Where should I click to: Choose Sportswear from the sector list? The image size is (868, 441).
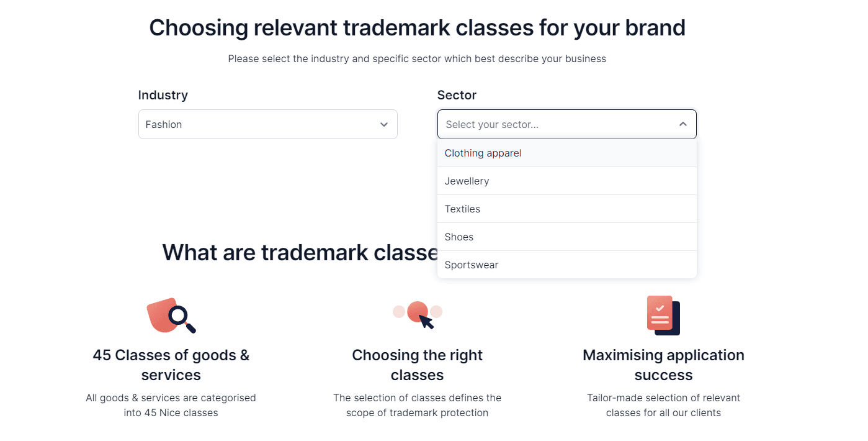(567, 265)
